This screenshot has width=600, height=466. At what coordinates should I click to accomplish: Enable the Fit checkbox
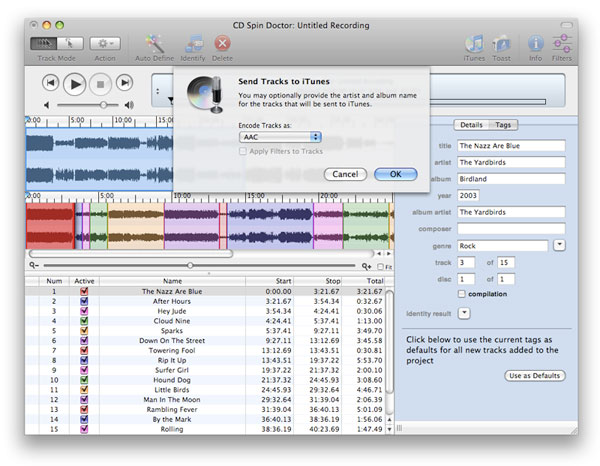(x=380, y=267)
